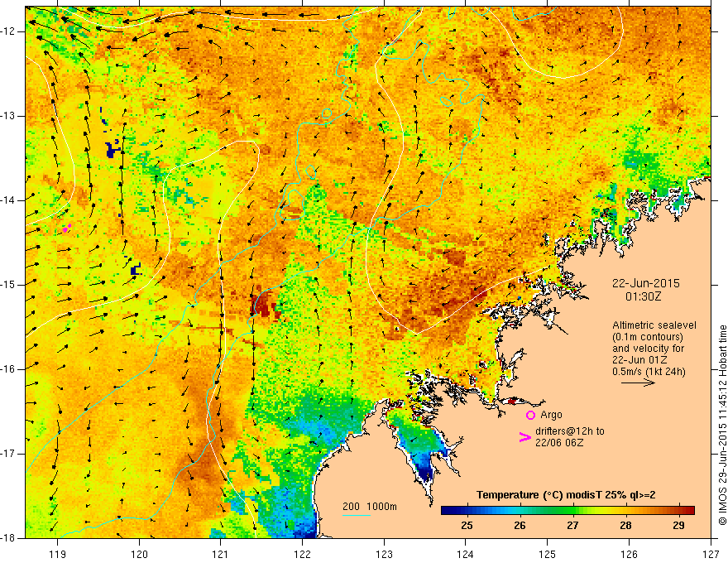The image size is (728, 563).
Task: Click the "drifters@12h to" legend text
Action: click(570, 431)
